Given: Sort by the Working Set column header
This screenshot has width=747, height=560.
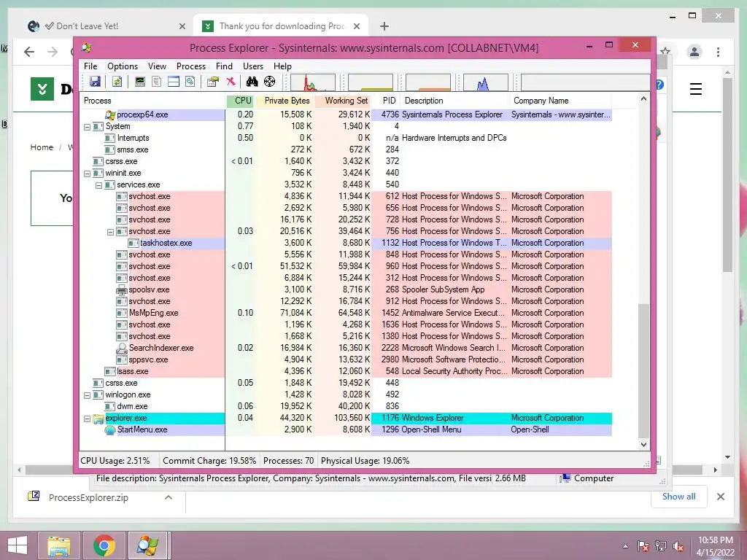Looking at the screenshot, I should (x=343, y=101).
